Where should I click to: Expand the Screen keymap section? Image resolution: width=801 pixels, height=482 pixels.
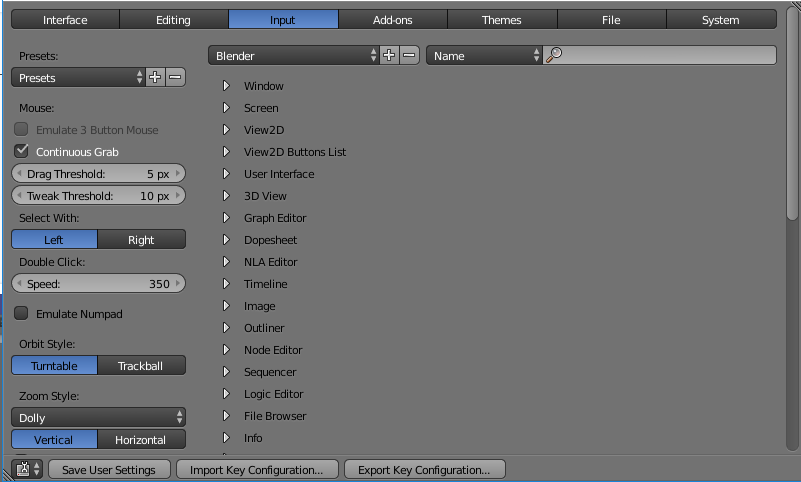[226, 108]
